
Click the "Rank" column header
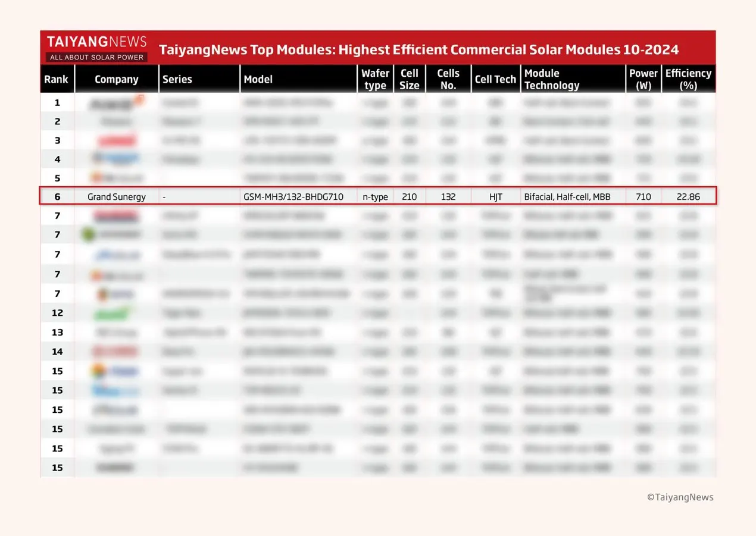(x=56, y=79)
